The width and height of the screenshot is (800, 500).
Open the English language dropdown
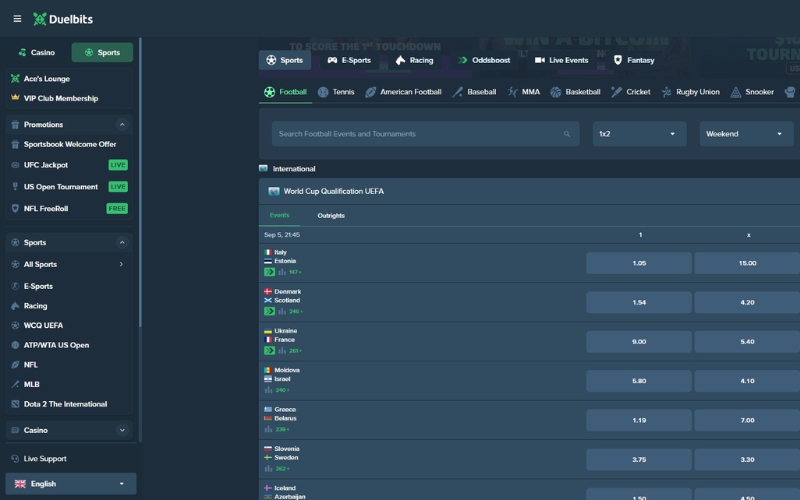point(70,484)
